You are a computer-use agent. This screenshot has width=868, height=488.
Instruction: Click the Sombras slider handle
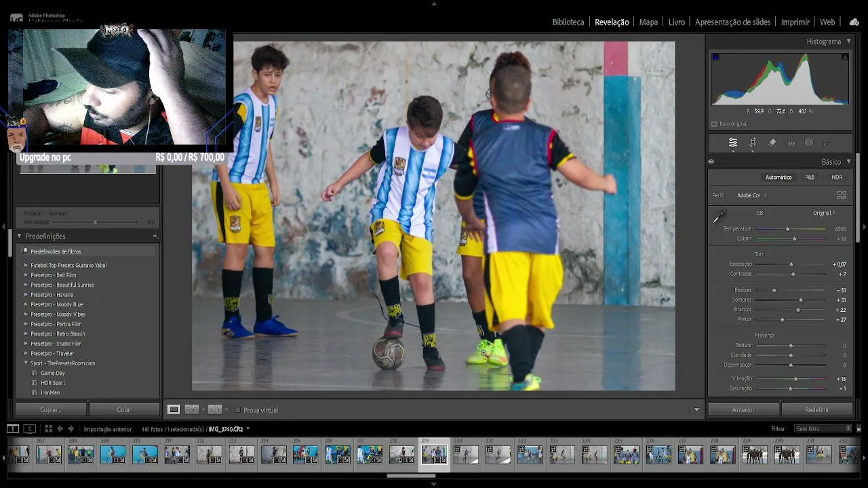(801, 300)
